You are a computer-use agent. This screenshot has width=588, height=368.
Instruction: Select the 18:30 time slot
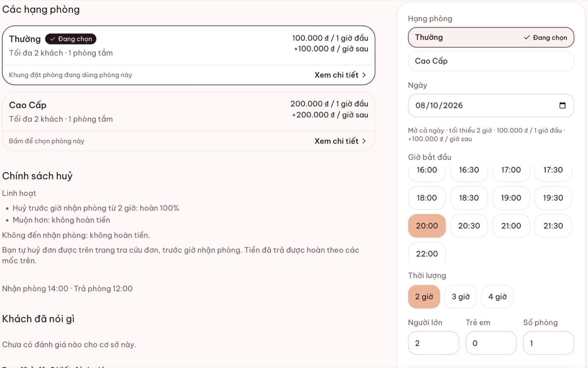point(469,198)
